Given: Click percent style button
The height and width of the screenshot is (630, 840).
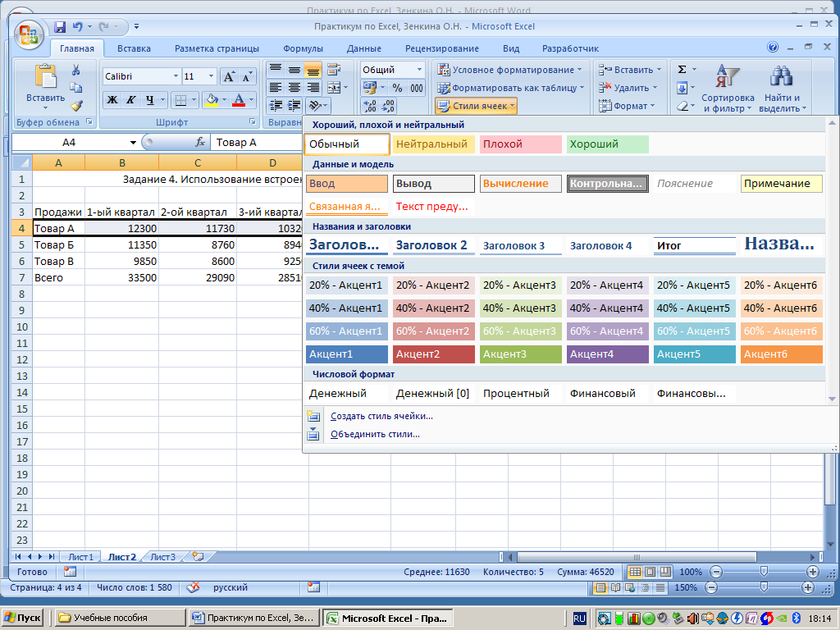Looking at the screenshot, I should [397, 88].
